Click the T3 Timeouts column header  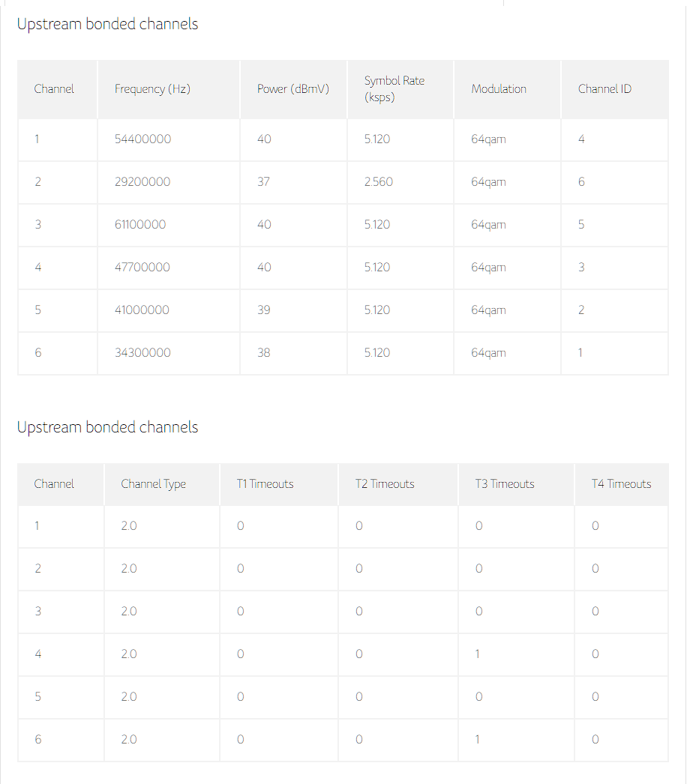[505, 484]
